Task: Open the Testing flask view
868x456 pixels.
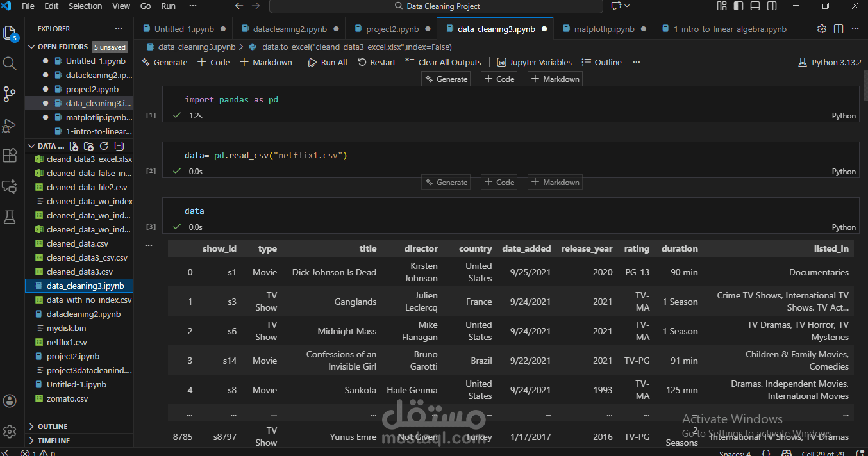Action: [x=10, y=217]
